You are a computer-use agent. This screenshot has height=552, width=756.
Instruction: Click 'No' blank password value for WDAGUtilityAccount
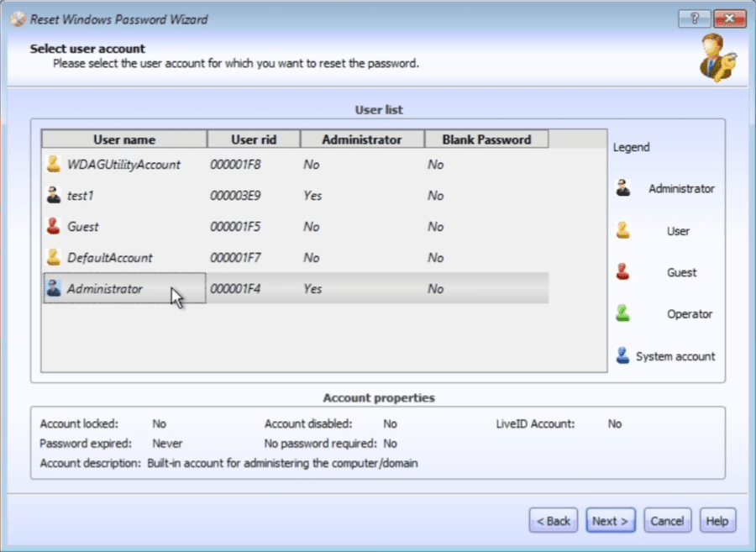[435, 165]
